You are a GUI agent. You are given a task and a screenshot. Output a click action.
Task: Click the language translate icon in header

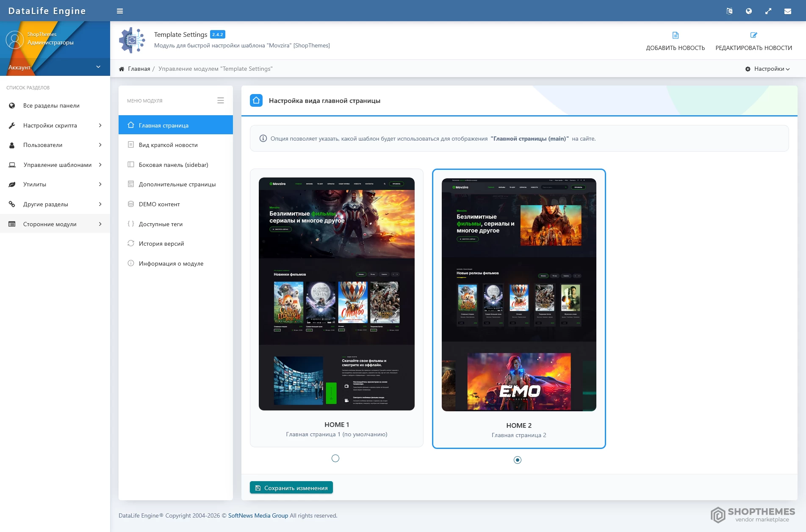click(x=729, y=11)
